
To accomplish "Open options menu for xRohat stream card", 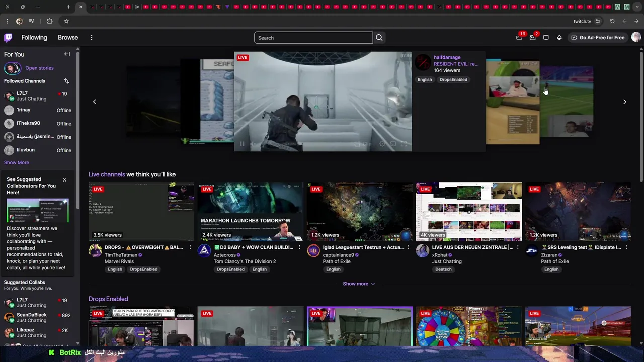I will tap(518, 247).
